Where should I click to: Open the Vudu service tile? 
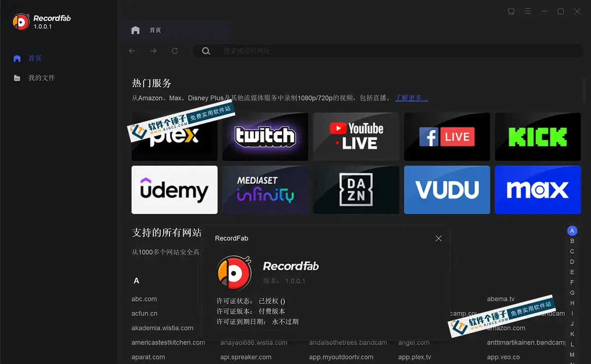click(447, 190)
